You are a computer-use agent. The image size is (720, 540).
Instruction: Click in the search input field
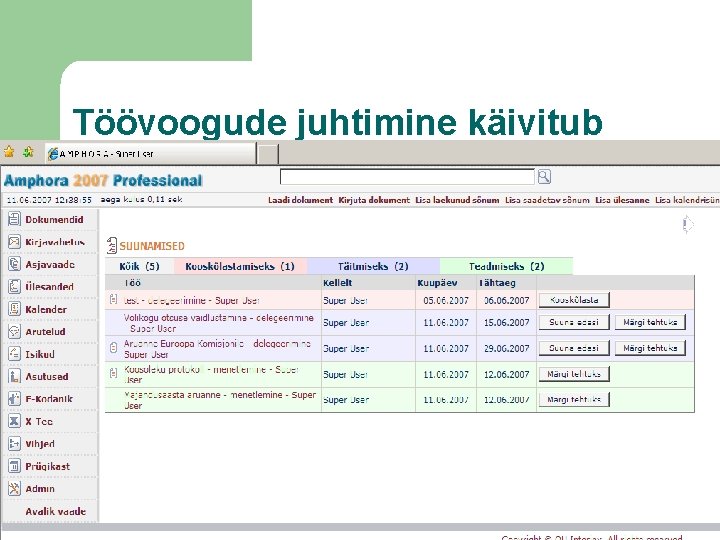click(x=407, y=177)
